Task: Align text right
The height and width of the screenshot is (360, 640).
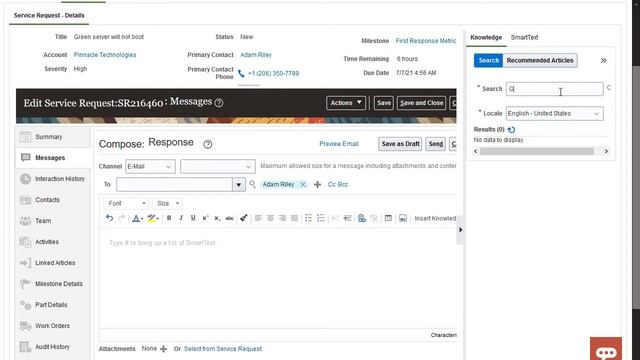Action: click(x=282, y=218)
